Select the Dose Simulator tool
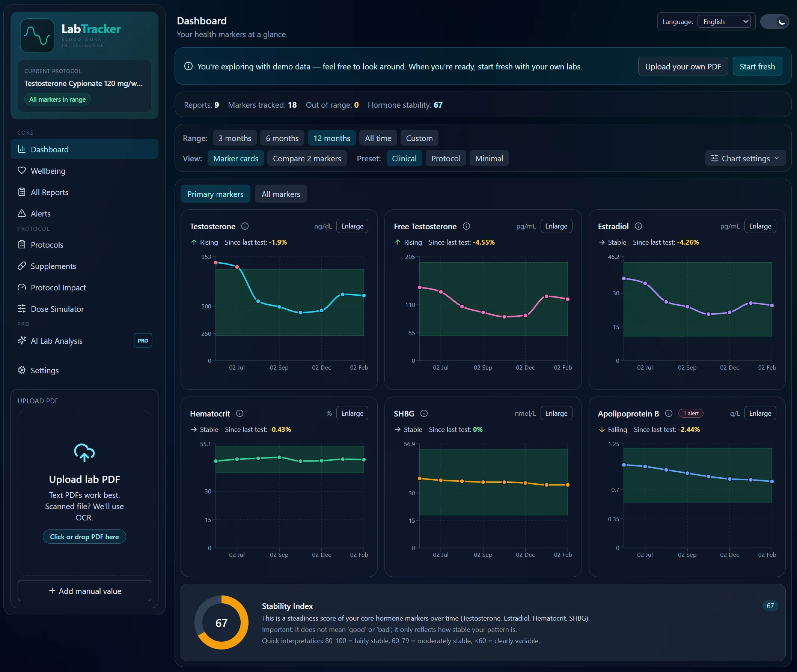The image size is (797, 672). [x=57, y=308]
